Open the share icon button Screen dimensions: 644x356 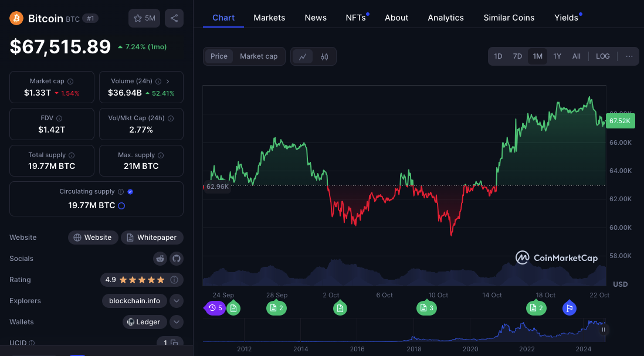click(x=174, y=18)
